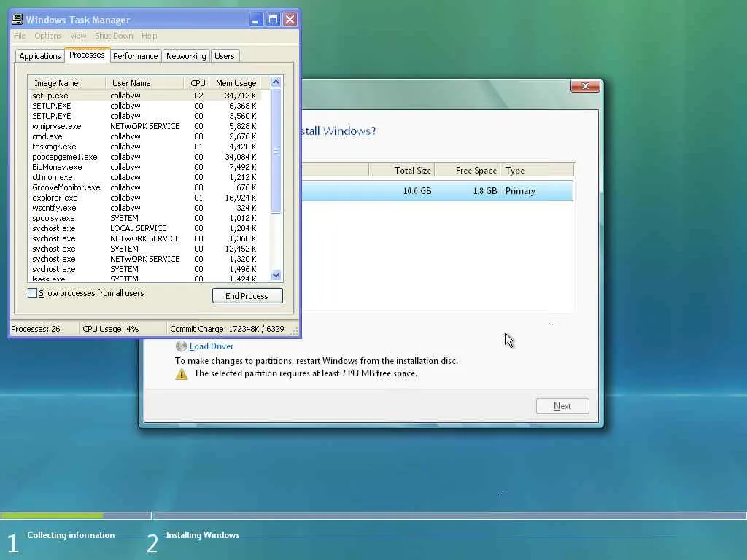Open the Load Driver link
This screenshot has width=747, height=560.
click(x=211, y=346)
